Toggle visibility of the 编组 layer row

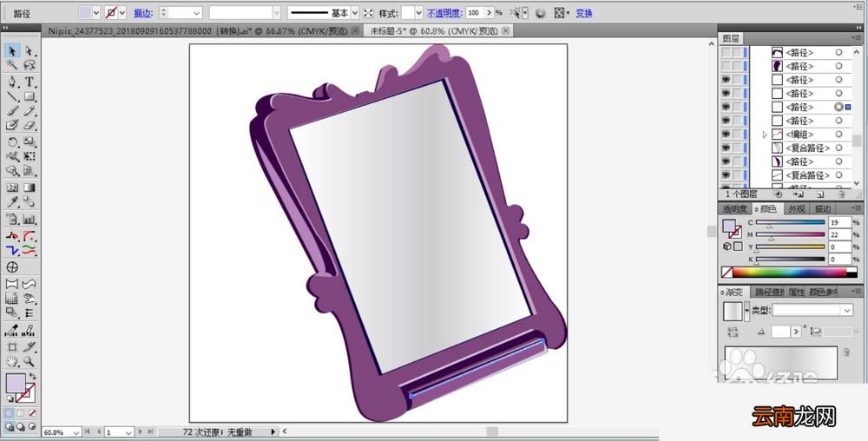[x=726, y=135]
